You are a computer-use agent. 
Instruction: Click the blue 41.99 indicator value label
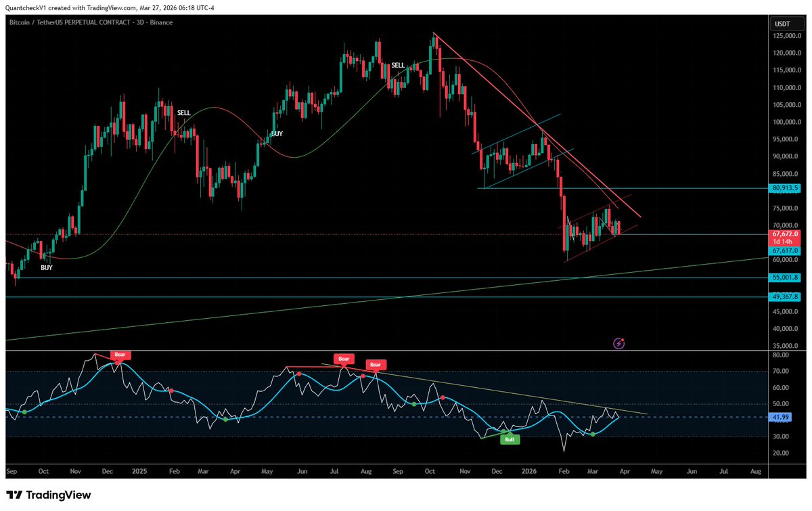click(x=782, y=418)
